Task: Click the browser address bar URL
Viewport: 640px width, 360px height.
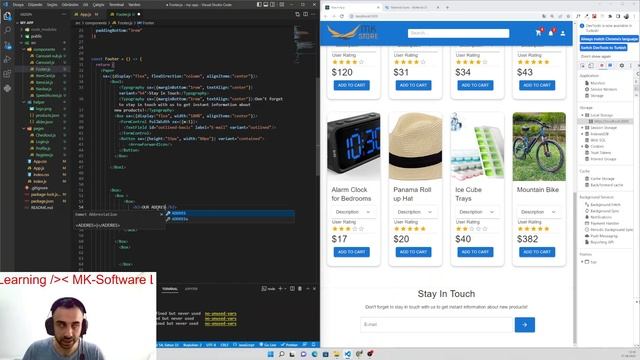Action: pyautogui.click(x=366, y=16)
